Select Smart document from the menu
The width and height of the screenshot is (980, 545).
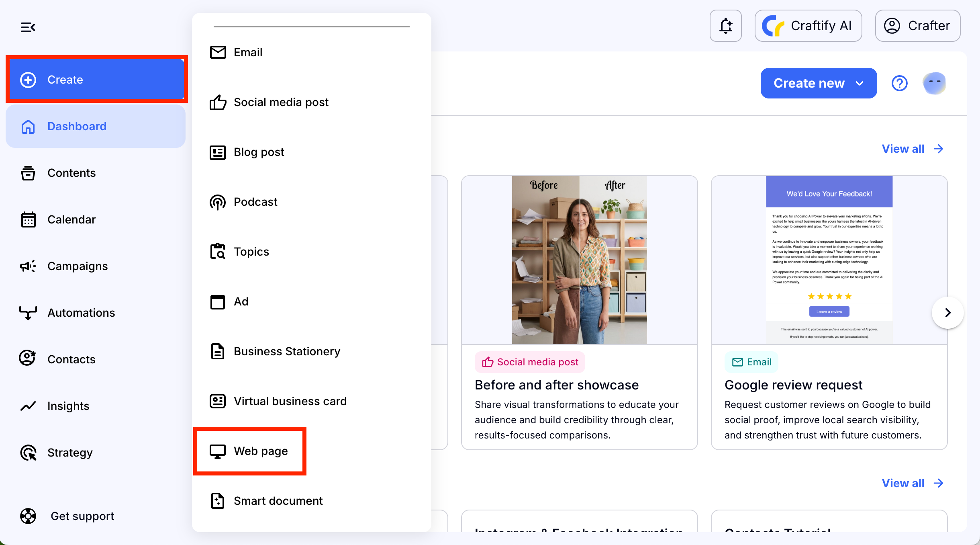pyautogui.click(x=278, y=501)
